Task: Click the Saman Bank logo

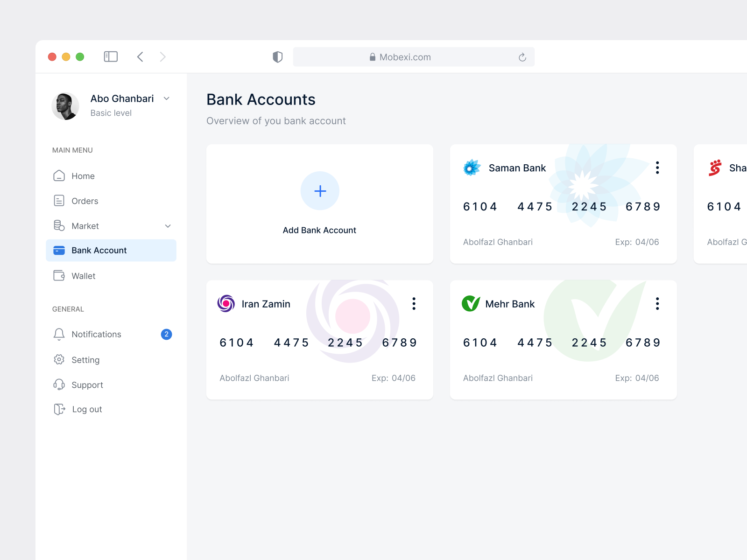Action: 471,168
